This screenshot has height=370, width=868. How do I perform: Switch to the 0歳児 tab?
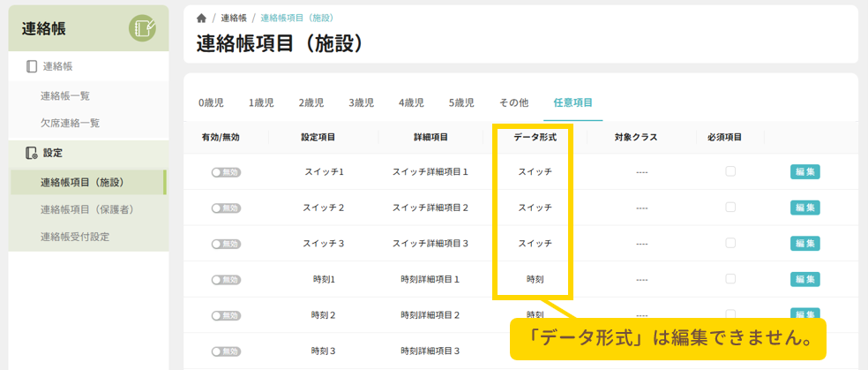211,103
